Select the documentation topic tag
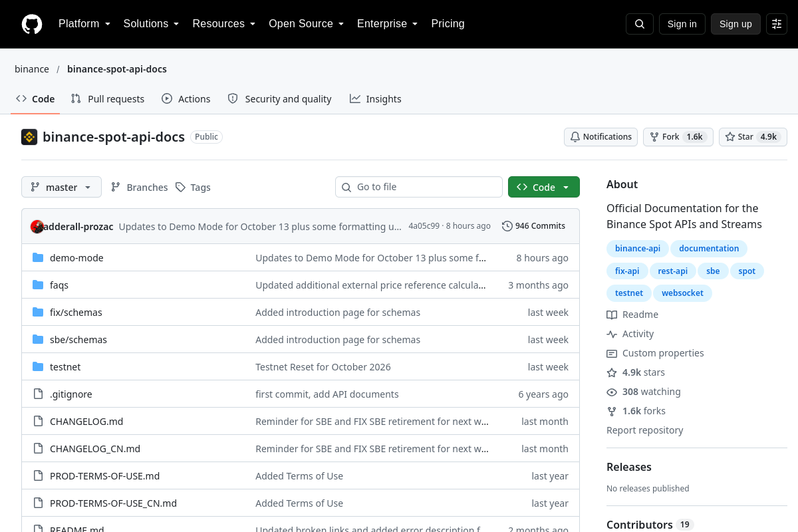The image size is (798, 532). point(709,249)
